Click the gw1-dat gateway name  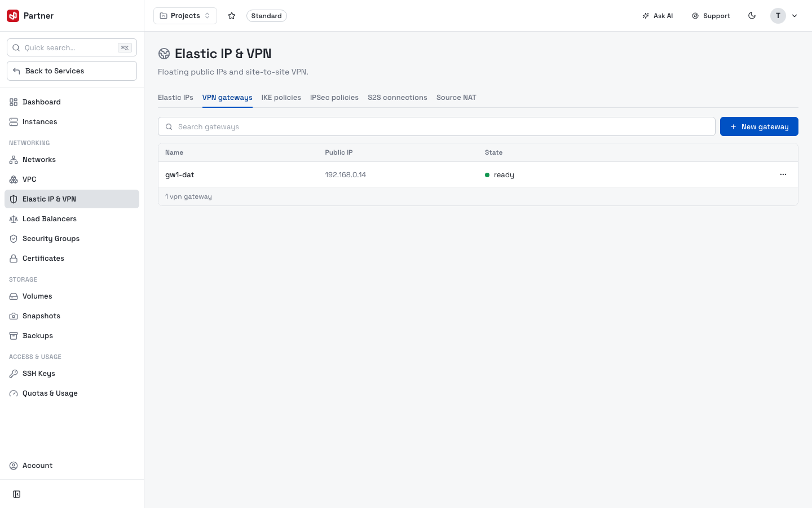tap(180, 175)
